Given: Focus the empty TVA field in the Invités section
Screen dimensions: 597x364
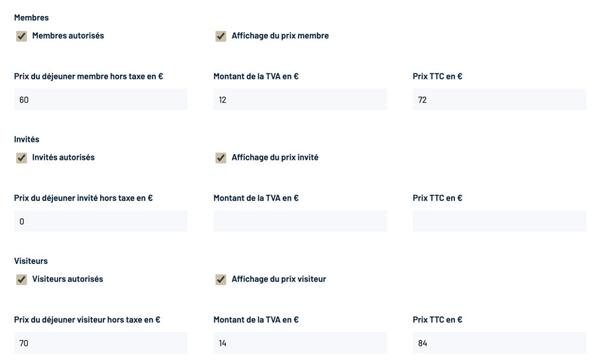Looking at the screenshot, I should pyautogui.click(x=300, y=221).
